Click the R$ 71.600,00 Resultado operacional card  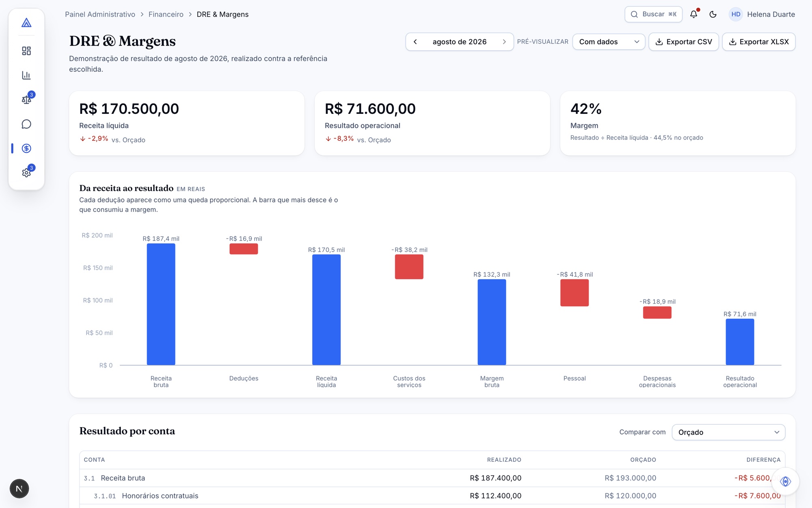tap(432, 123)
